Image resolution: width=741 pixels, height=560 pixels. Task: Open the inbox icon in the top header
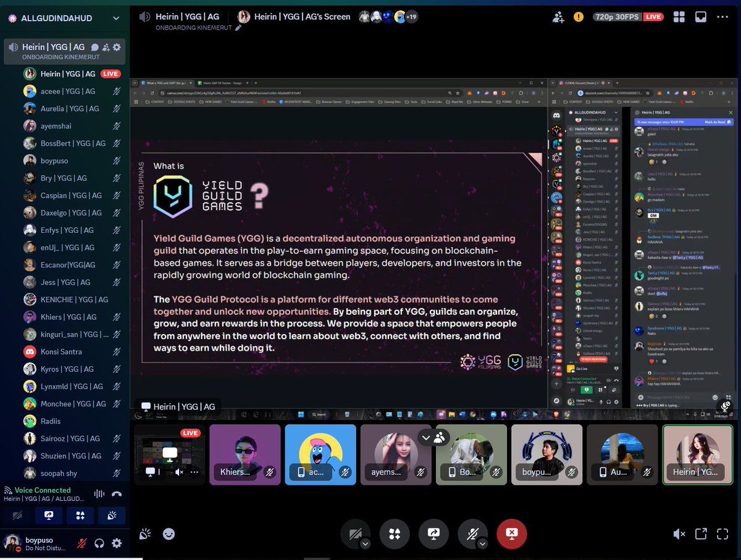(700, 17)
